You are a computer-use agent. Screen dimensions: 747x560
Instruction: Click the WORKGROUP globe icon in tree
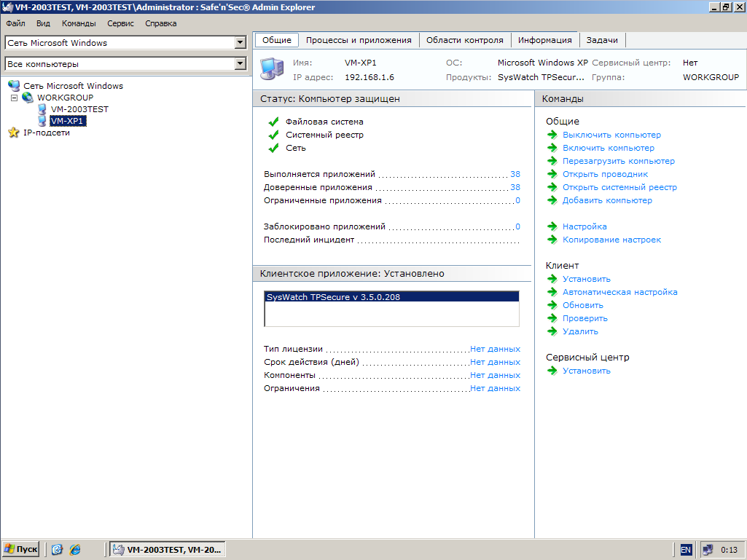pos(28,97)
